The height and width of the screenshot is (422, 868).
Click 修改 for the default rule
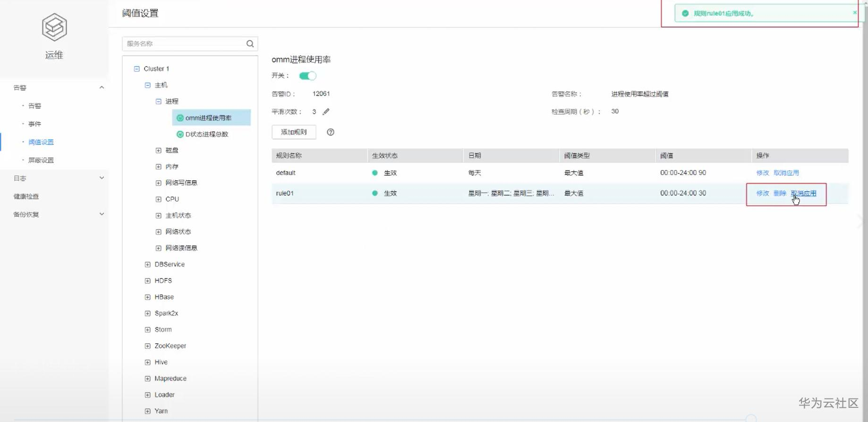pos(763,173)
